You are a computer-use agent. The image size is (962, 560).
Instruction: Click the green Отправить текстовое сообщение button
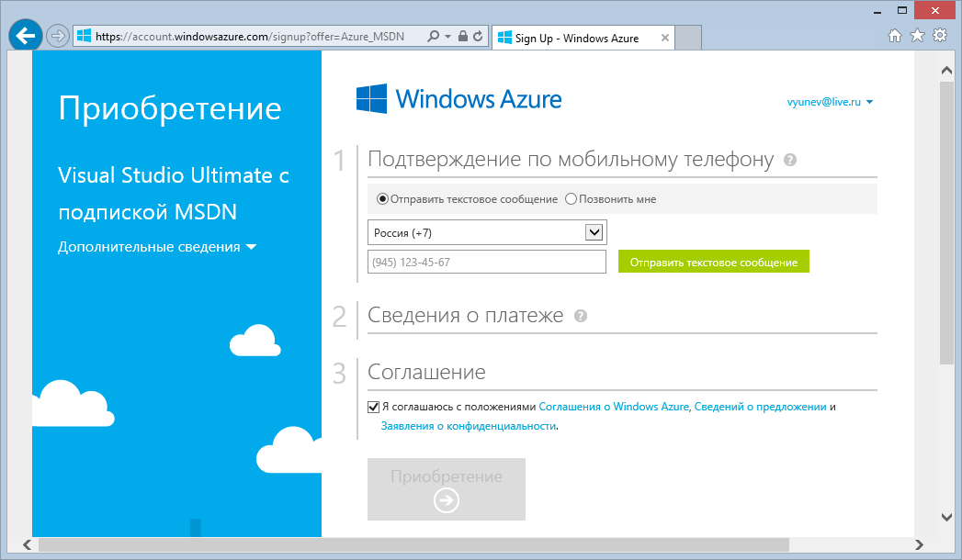coord(714,262)
